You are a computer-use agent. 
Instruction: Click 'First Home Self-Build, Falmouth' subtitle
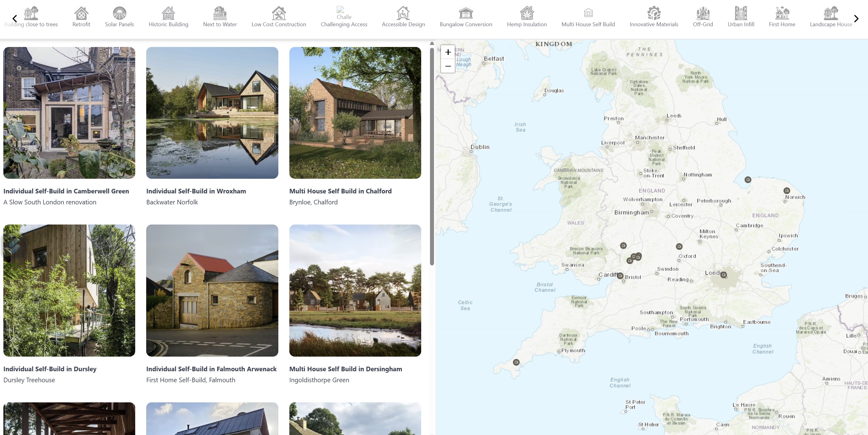point(191,380)
